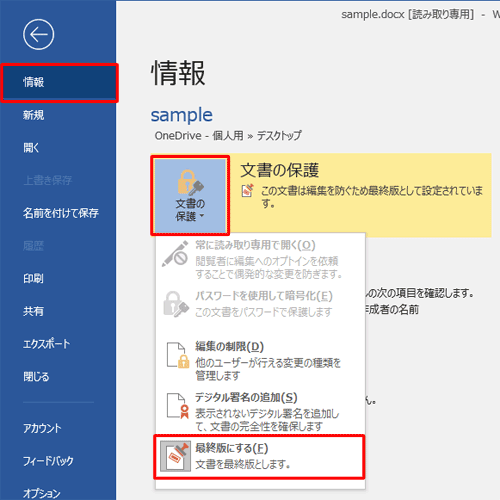The image size is (500, 500).
Task: Click the greyed 履歴 item
Action: 33,246
